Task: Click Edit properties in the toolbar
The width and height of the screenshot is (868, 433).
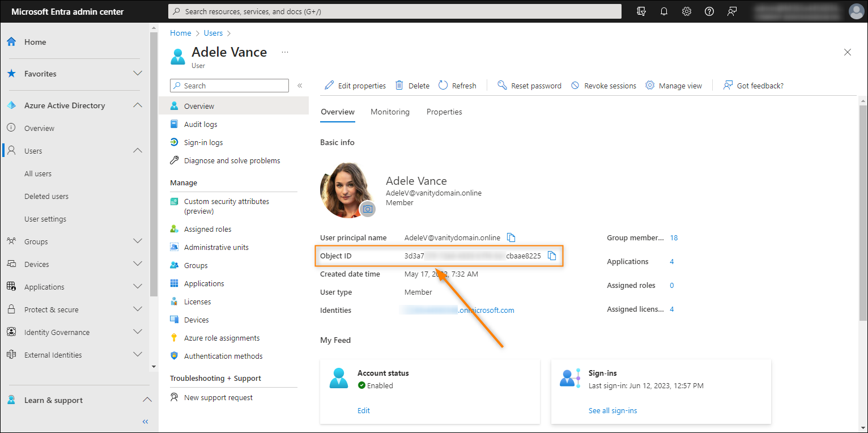Action: coord(355,86)
